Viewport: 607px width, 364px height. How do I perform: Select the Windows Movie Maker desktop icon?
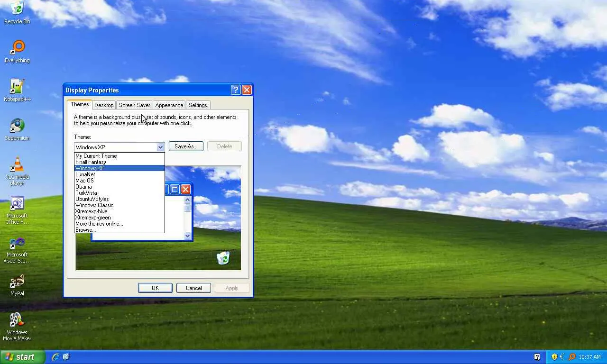point(17,327)
